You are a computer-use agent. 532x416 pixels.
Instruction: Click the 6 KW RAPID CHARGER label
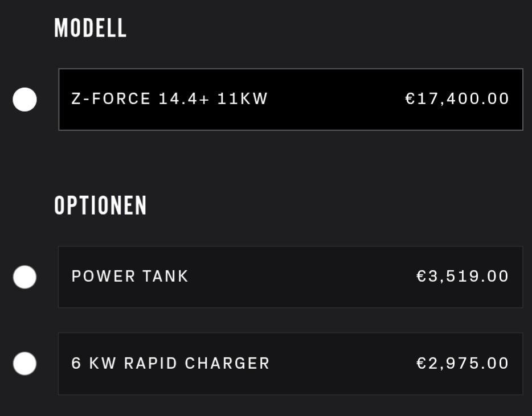pos(170,364)
